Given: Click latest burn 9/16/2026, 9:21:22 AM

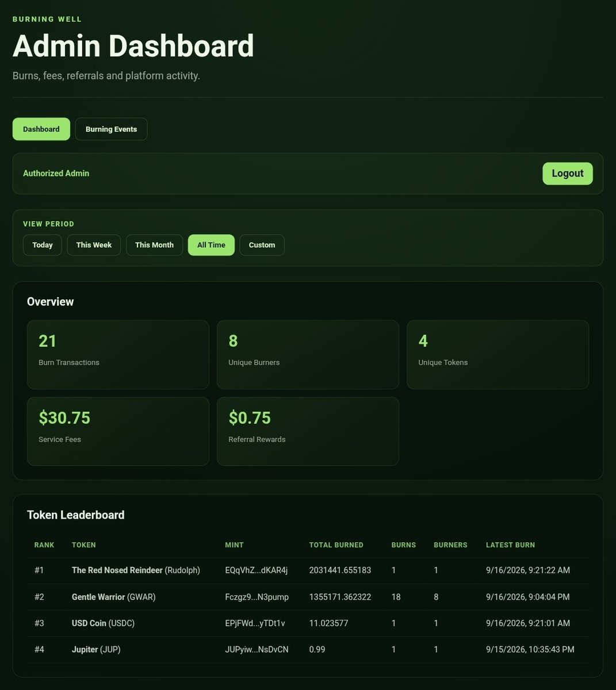Looking at the screenshot, I should pyautogui.click(x=528, y=570).
